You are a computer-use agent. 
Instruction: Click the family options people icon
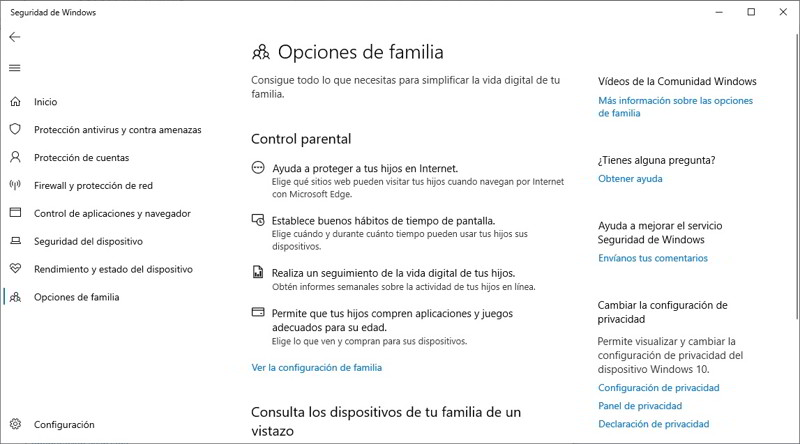coord(15,297)
